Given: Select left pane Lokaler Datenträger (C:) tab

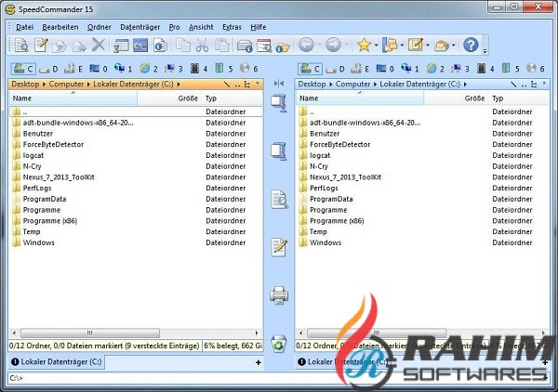Looking at the screenshot, I should pos(57,361).
